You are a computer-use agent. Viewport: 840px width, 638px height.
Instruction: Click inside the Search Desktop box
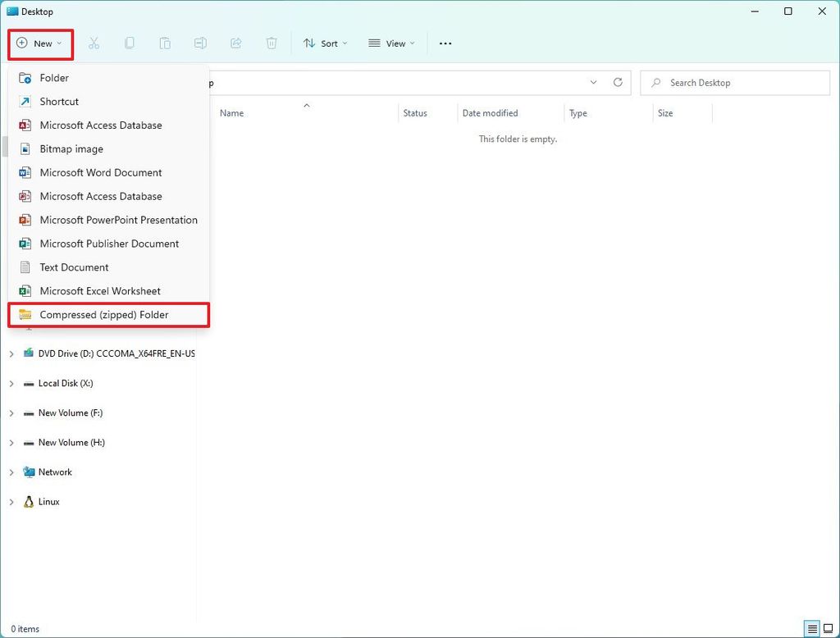pos(733,82)
